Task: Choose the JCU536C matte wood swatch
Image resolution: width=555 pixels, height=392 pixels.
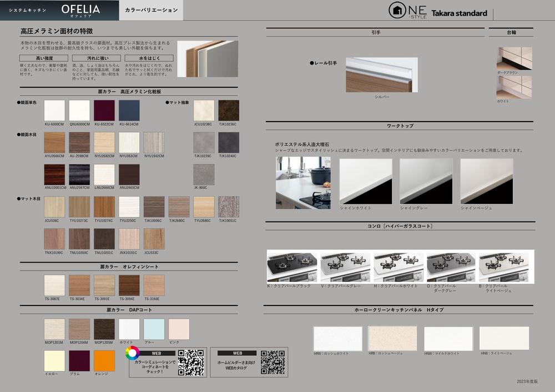Action: [54, 207]
